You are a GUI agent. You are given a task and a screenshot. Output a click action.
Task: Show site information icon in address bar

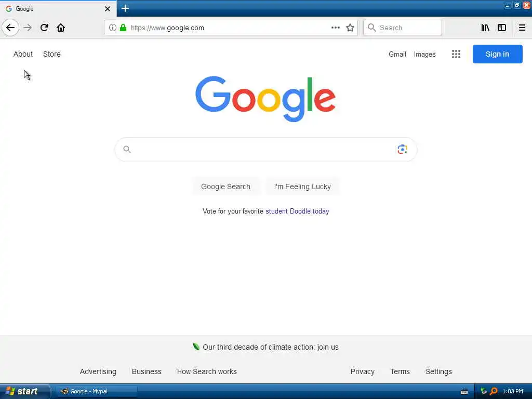(112, 28)
